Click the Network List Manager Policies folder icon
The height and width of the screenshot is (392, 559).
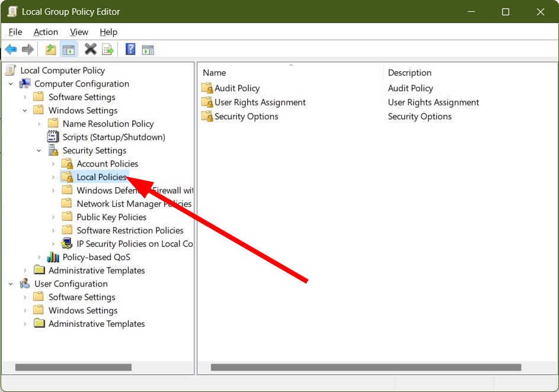(x=66, y=203)
